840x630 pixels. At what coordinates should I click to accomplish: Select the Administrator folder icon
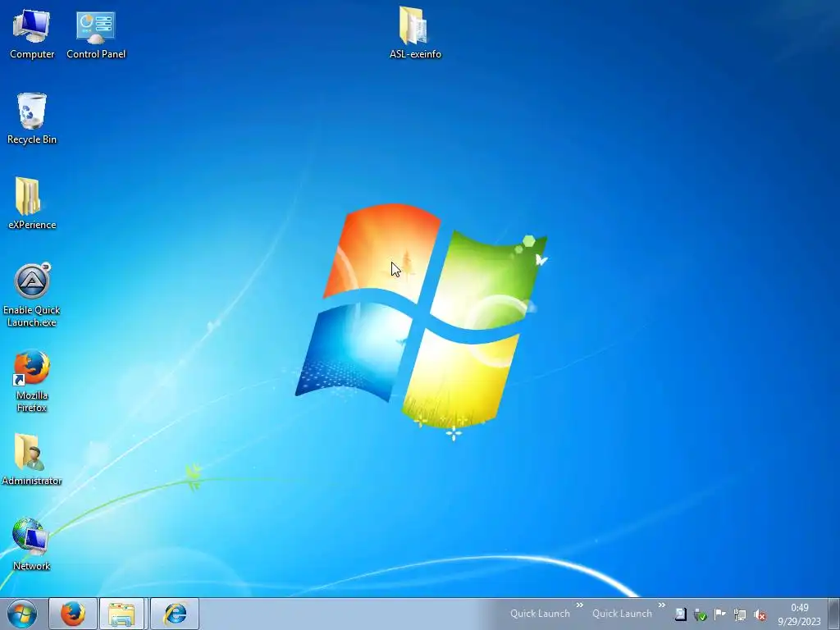pos(32,459)
